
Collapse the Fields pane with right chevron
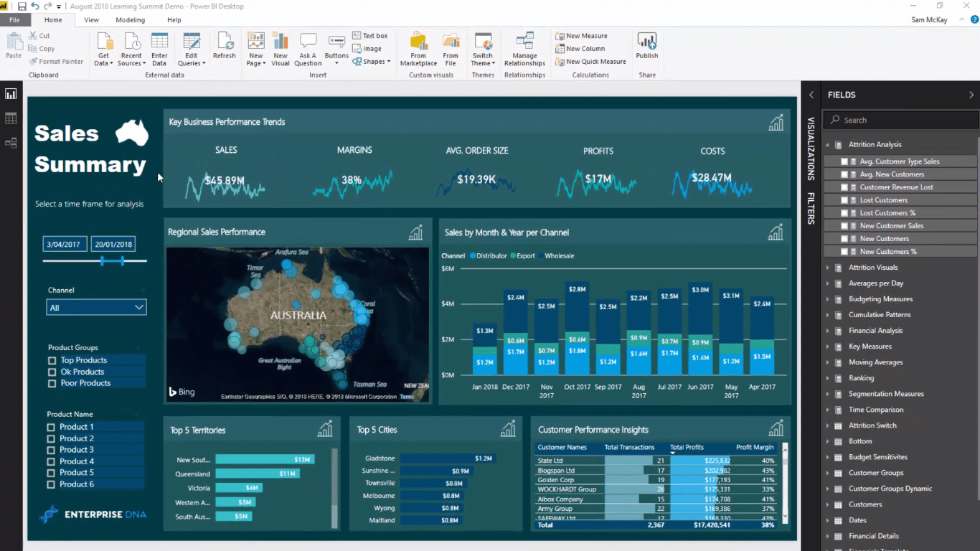tap(971, 95)
